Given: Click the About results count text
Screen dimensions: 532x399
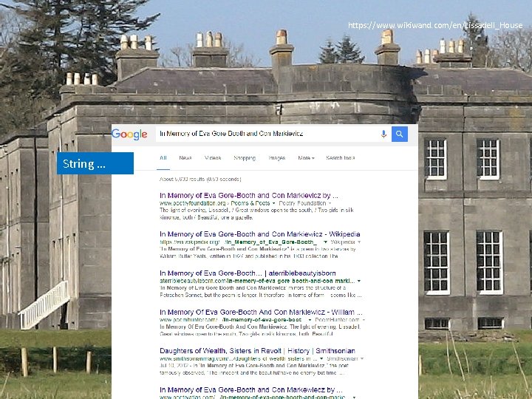Looking at the screenshot, I should click(200, 179).
